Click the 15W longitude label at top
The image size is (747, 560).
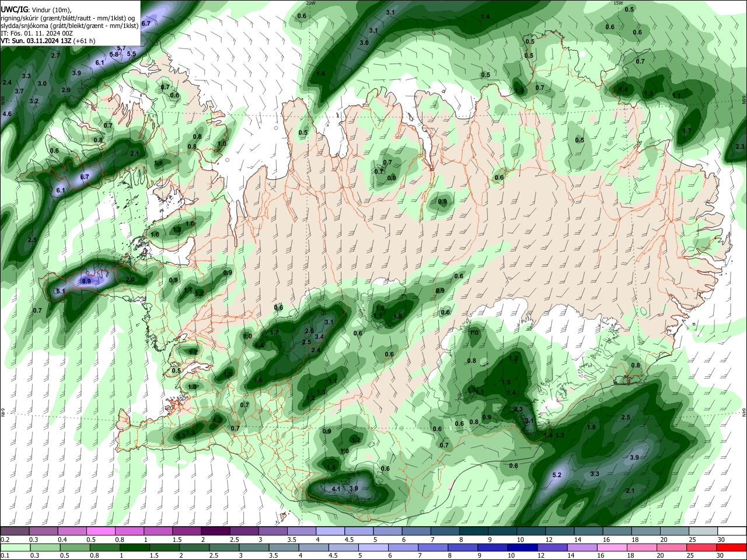[x=618, y=3]
